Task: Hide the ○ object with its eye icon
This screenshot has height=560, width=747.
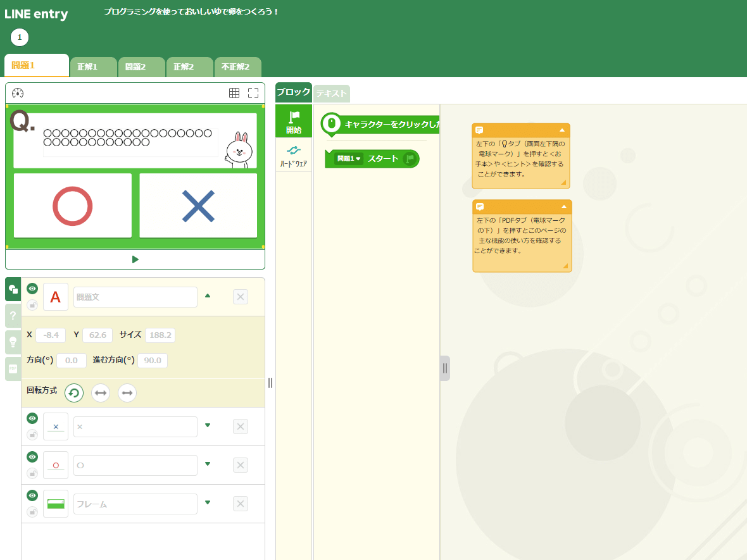Action: click(32, 457)
